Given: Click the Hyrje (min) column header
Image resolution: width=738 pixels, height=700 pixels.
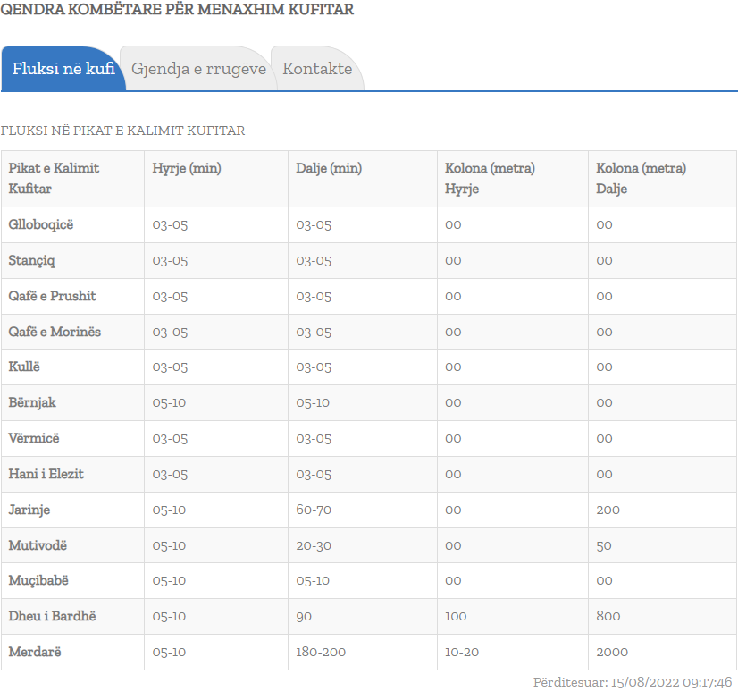Looking at the screenshot, I should (x=187, y=168).
